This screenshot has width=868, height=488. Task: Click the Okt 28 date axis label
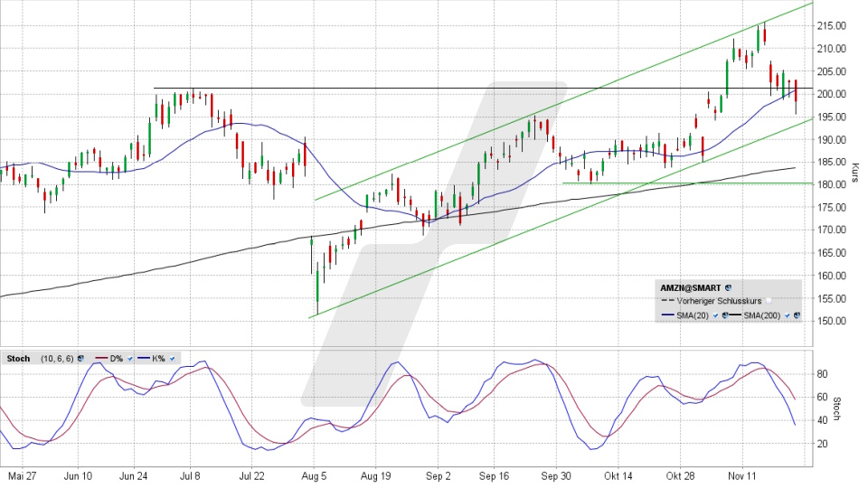[x=680, y=476]
